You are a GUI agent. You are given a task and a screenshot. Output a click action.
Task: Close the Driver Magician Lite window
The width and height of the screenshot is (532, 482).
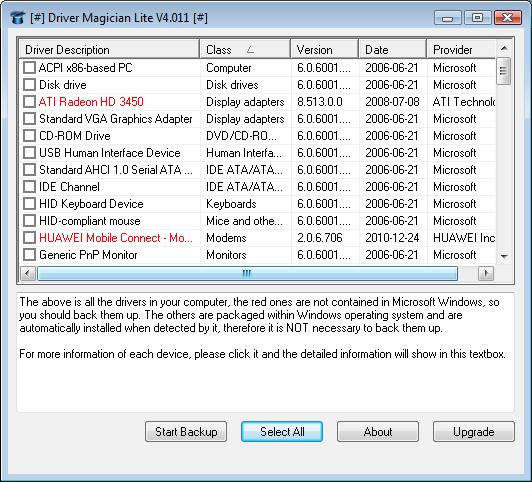[x=508, y=18]
